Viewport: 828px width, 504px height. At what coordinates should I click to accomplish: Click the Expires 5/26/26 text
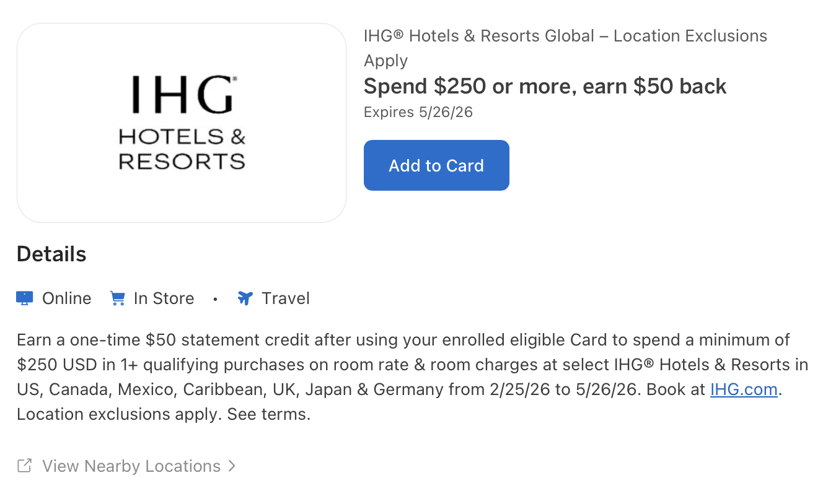pyautogui.click(x=418, y=112)
